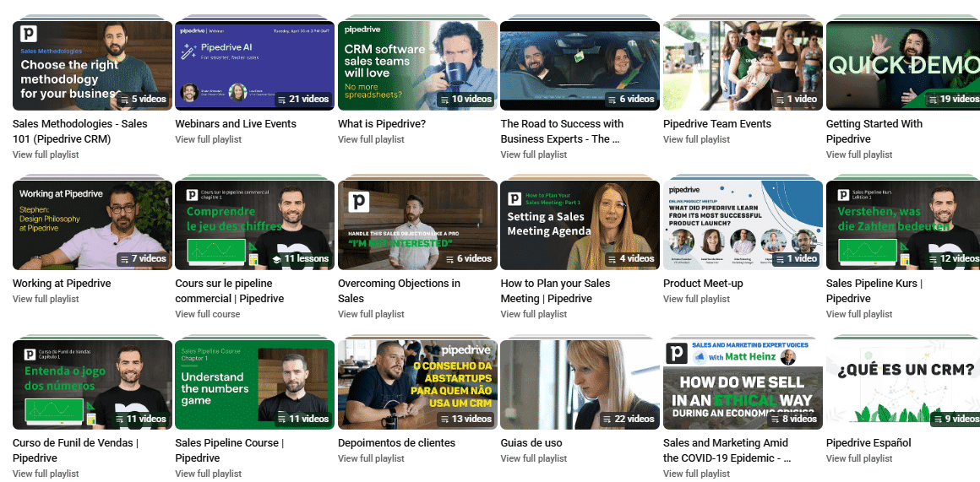View full playlist under Sales and Marketing Amid COVID-19
980x482 pixels.
click(x=696, y=474)
